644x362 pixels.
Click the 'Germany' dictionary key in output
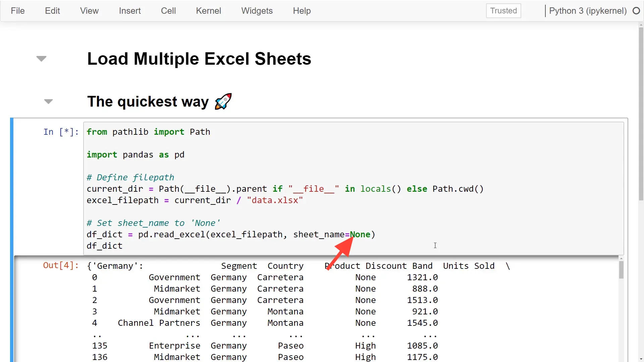(115, 266)
